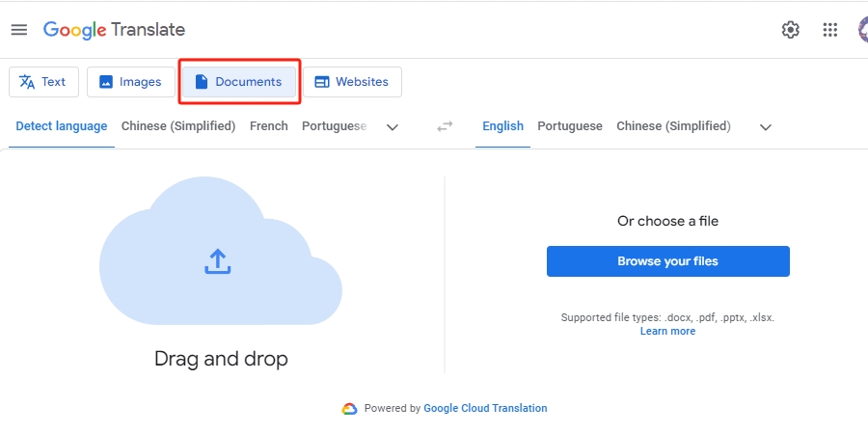This screenshot has width=868, height=434.
Task: Choose Portuguese as target language
Action: tap(570, 126)
